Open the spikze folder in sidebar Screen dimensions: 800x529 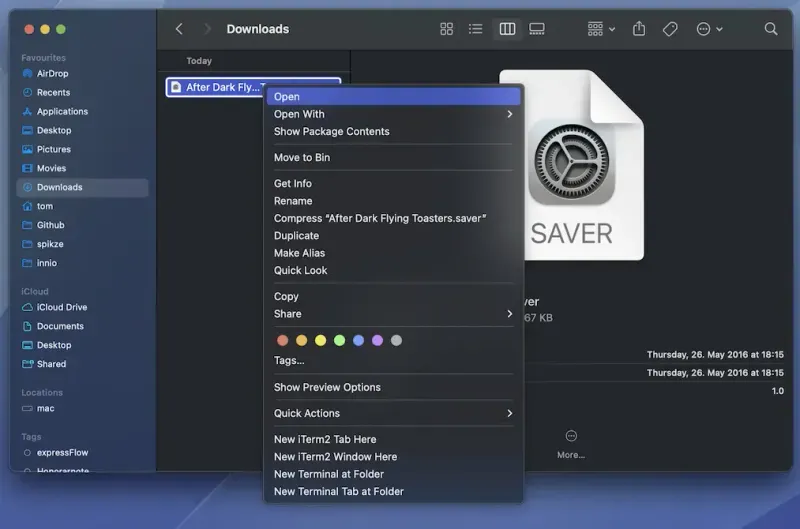(83, 244)
